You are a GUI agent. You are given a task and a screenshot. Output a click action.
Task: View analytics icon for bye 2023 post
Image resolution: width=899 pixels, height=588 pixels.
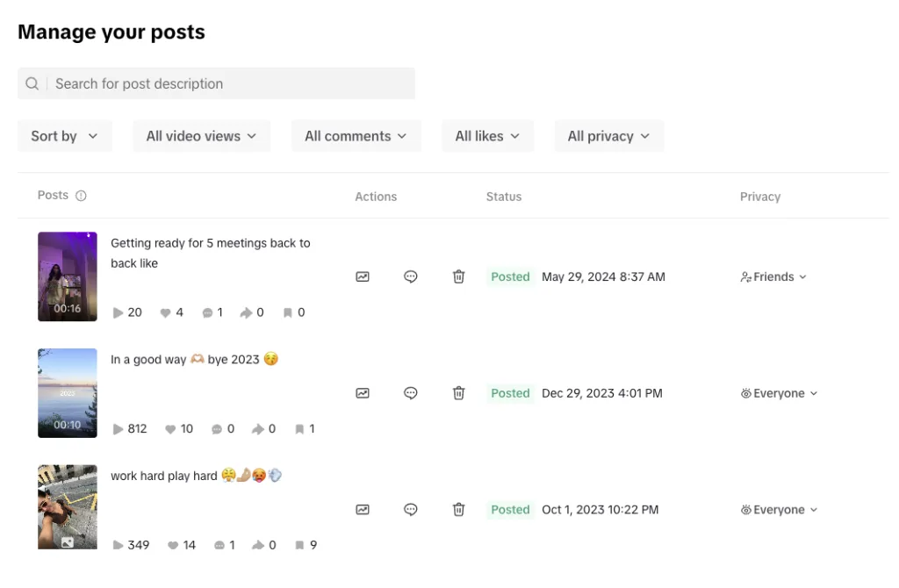click(x=363, y=393)
